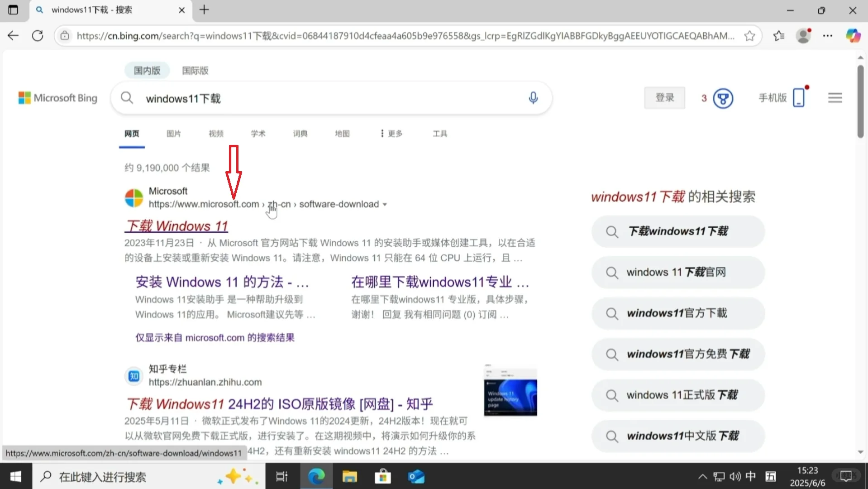Switch to the 国际版 toggle
The height and width of the screenshot is (489, 868).
coord(195,71)
